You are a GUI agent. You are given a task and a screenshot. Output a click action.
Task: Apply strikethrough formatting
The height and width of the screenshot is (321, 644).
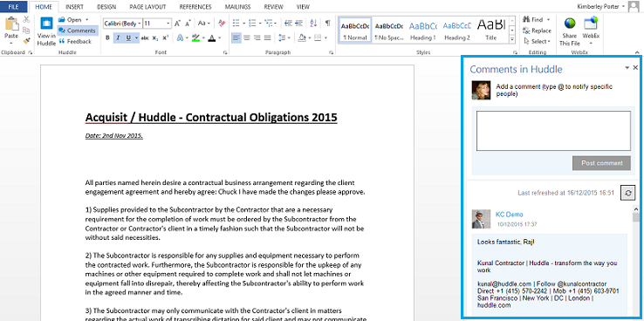[145, 38]
